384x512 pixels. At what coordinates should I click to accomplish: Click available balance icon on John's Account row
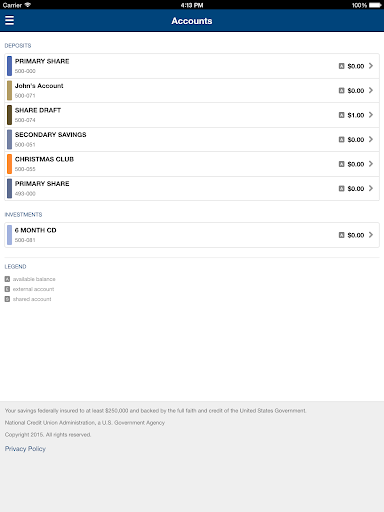(x=341, y=91)
